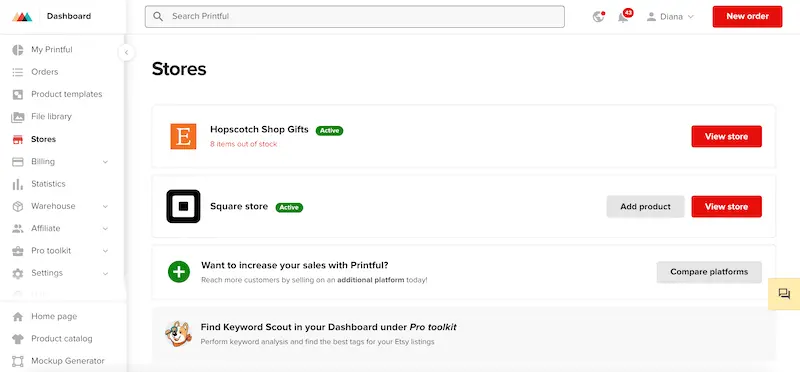Click the Product templates icon

click(x=18, y=94)
